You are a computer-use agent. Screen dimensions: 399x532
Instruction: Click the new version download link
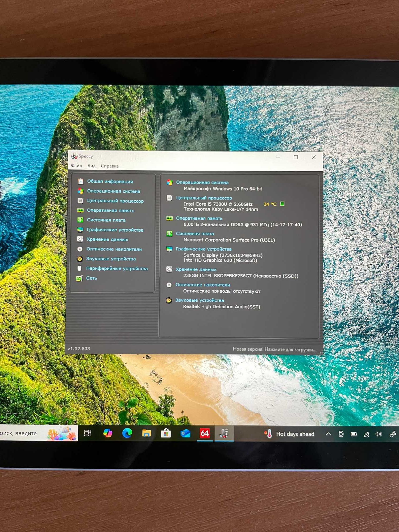(275, 349)
